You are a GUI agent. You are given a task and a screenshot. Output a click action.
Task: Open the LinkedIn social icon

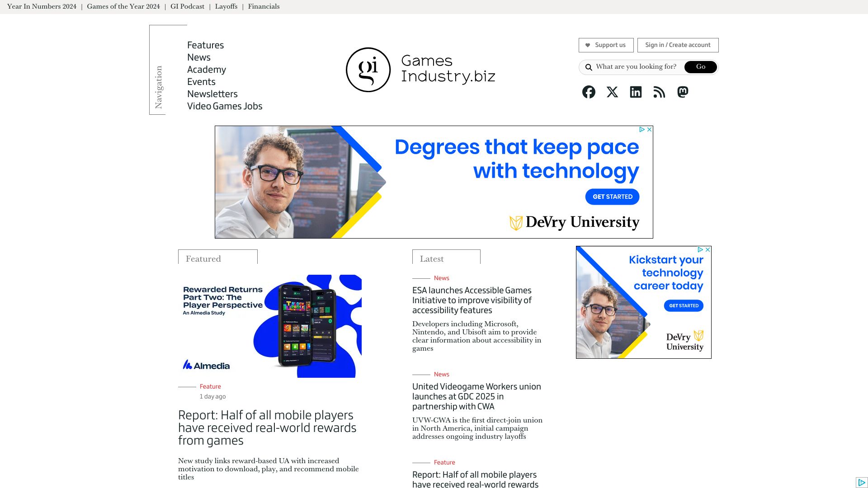636,92
